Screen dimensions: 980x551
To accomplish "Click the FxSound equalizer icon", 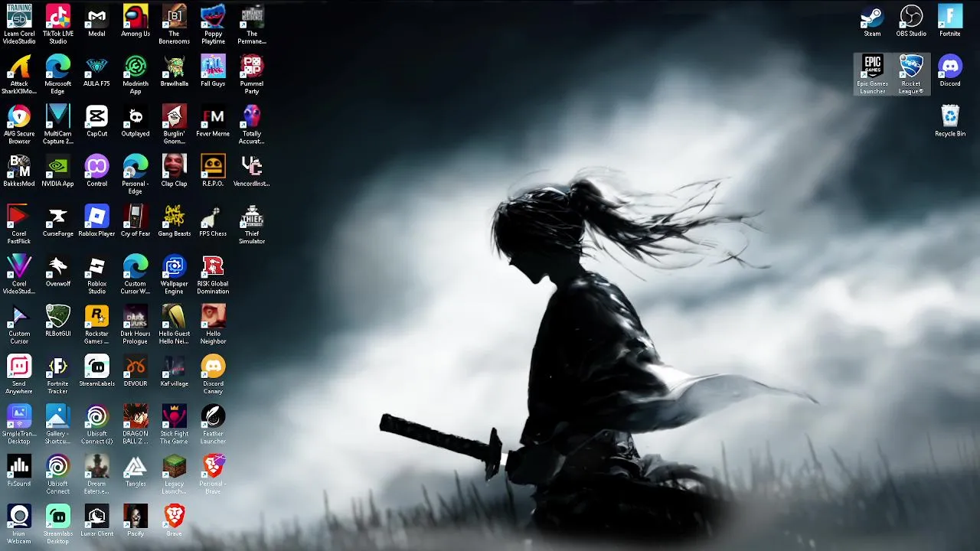I will 19,466.
